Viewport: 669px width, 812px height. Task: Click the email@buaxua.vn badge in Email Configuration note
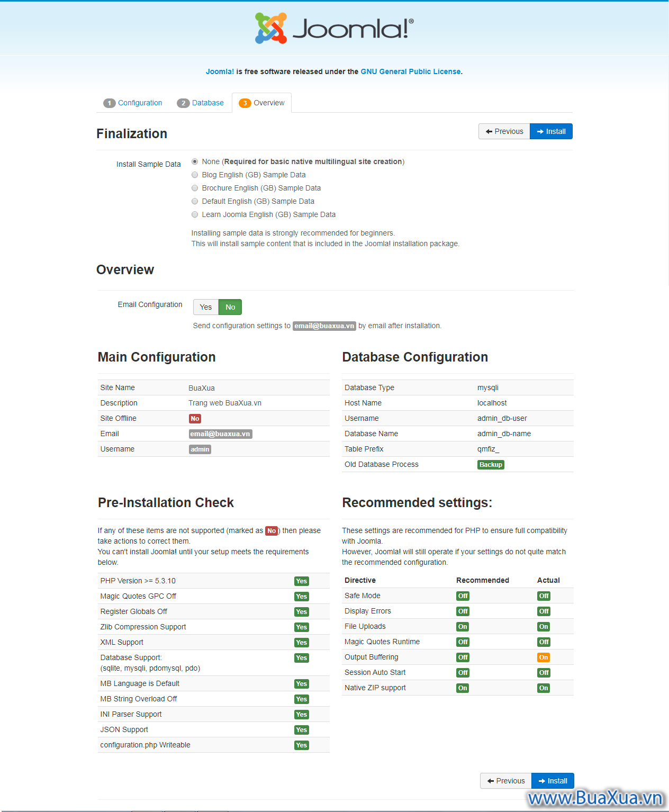(x=324, y=326)
